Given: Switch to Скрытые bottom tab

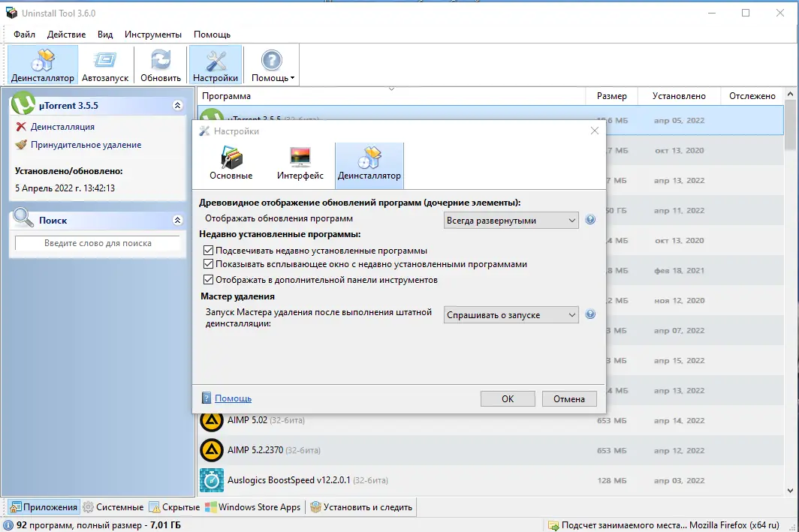Looking at the screenshot, I should [x=174, y=507].
